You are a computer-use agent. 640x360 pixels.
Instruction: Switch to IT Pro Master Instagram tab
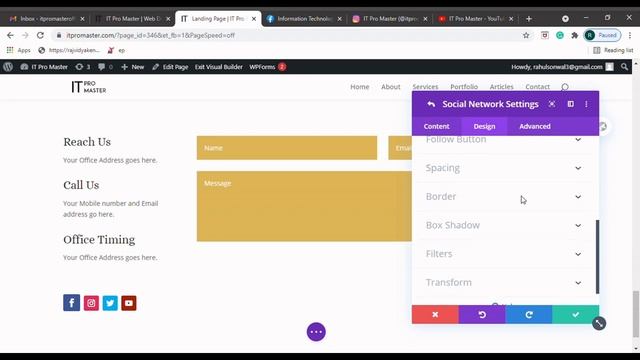[x=390, y=19]
